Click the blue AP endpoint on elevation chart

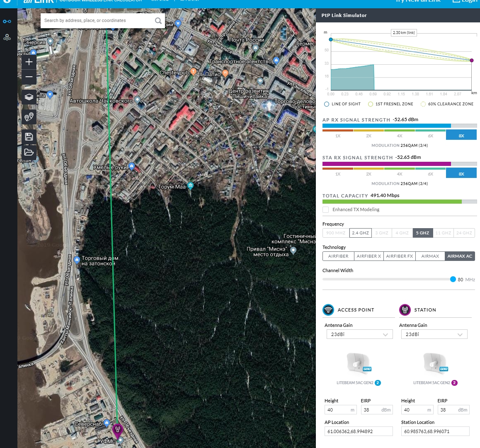[331, 39]
